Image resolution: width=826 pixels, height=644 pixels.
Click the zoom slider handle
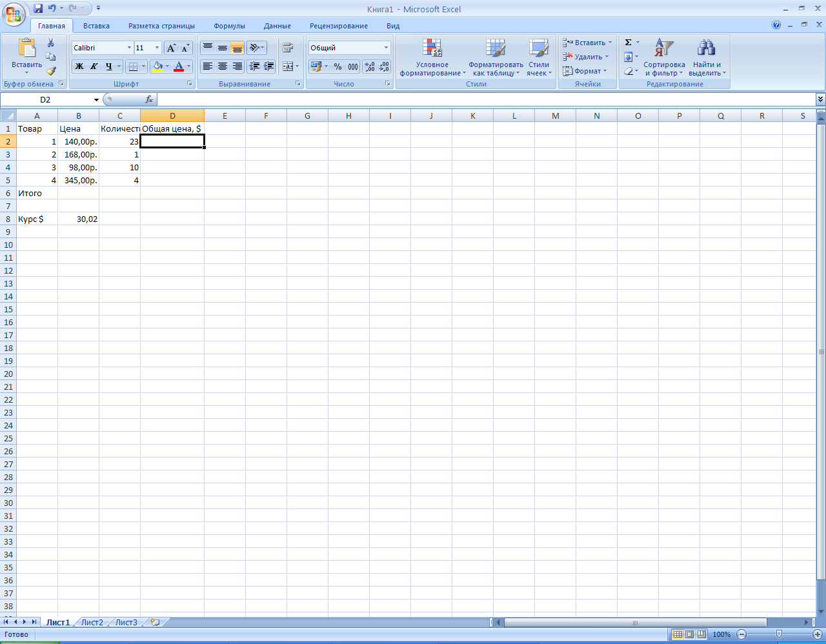tap(779, 634)
